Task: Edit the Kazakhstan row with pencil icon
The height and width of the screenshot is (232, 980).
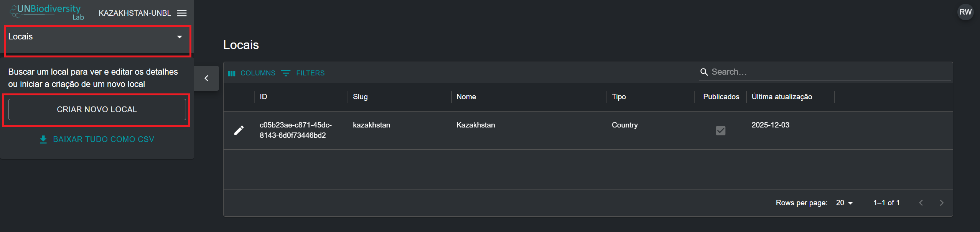Action: tap(239, 131)
